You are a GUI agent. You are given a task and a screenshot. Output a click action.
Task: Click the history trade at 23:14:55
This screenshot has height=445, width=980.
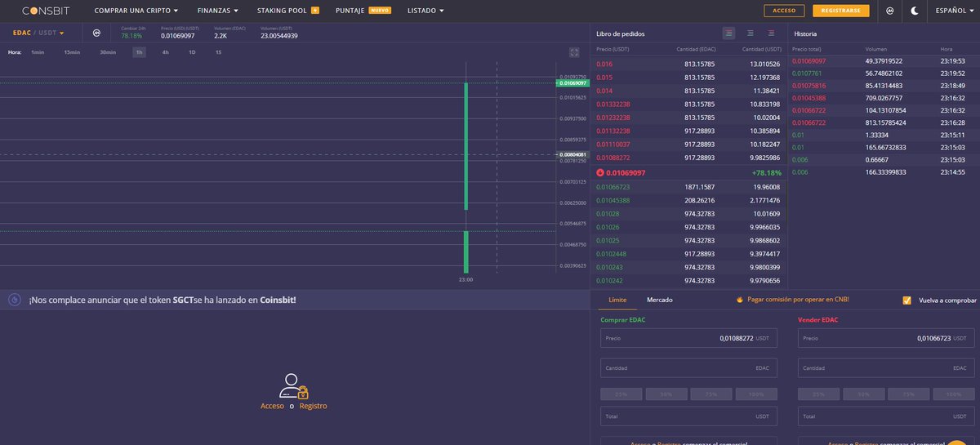884,172
